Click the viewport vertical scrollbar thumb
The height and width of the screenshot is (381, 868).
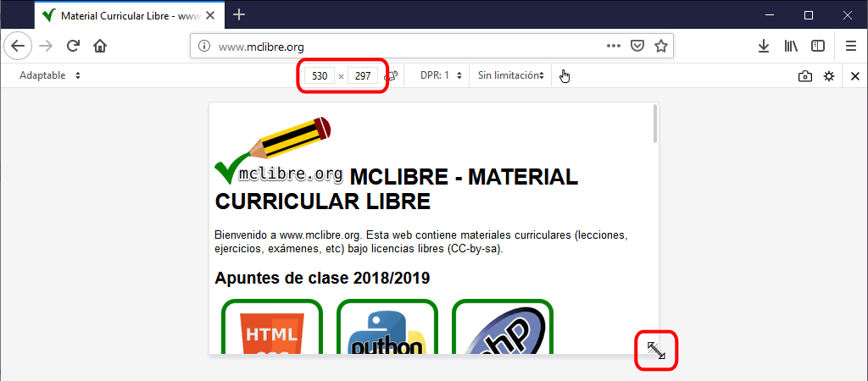tap(655, 124)
